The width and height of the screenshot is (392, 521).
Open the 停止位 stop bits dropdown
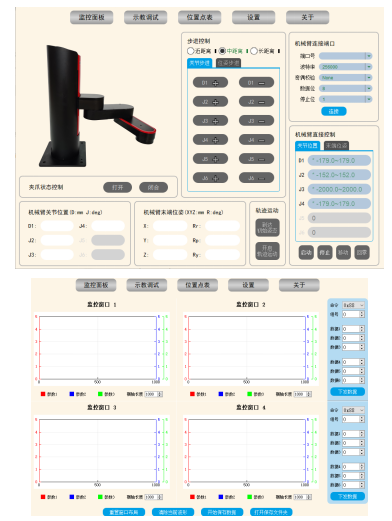coord(369,99)
